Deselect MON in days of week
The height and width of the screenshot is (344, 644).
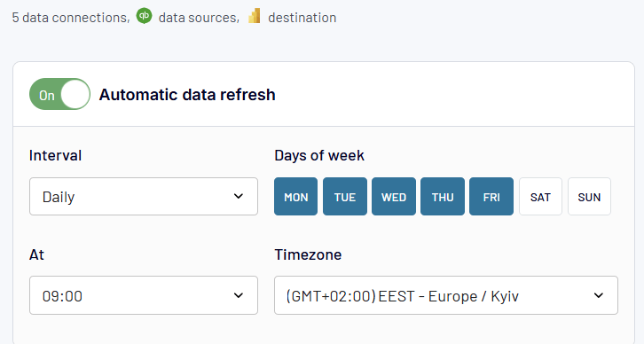point(295,197)
